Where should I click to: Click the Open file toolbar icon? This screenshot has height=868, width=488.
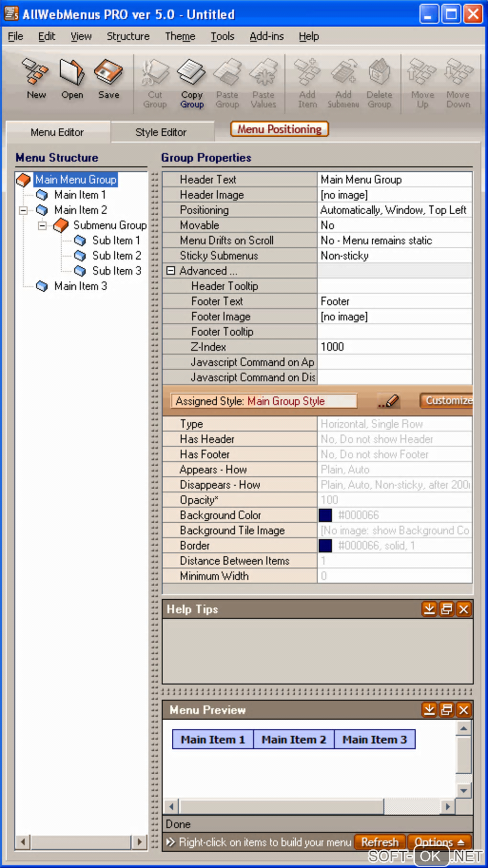pyautogui.click(x=72, y=78)
